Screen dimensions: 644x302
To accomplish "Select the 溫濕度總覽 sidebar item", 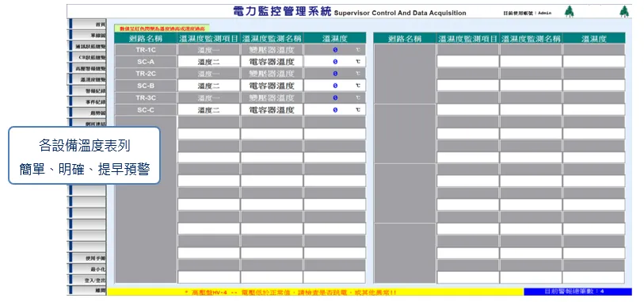I will [87, 80].
